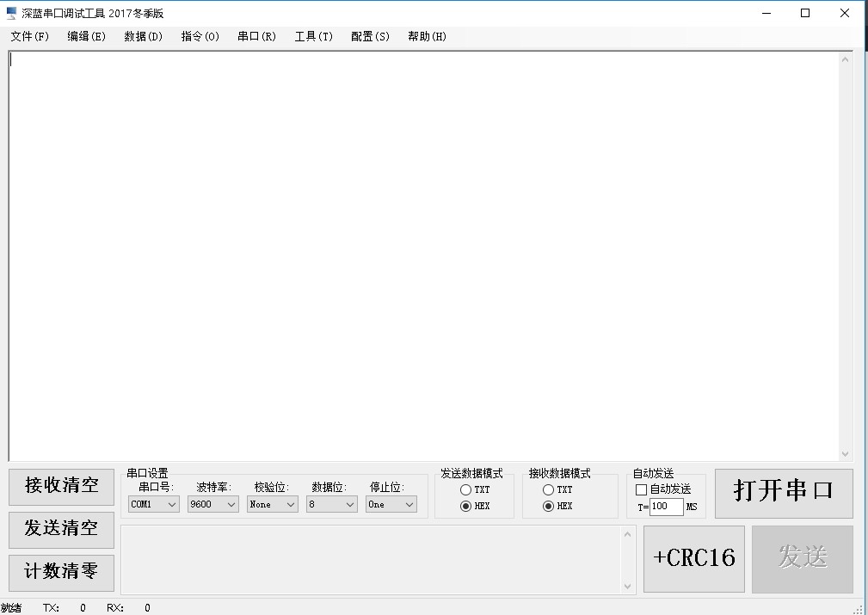Viewport: 868px width, 615px height.
Task: Click send box scrollbar down arrow
Action: [x=627, y=587]
